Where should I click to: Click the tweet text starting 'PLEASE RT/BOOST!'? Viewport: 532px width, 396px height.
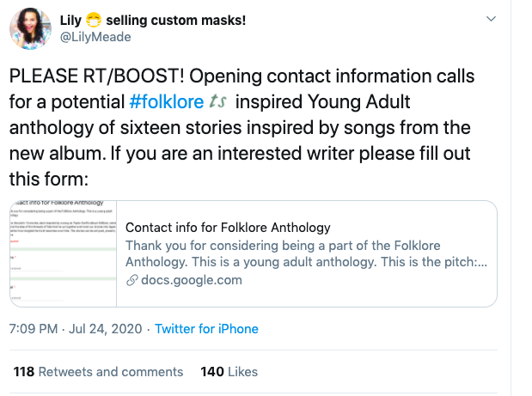pyautogui.click(x=242, y=127)
